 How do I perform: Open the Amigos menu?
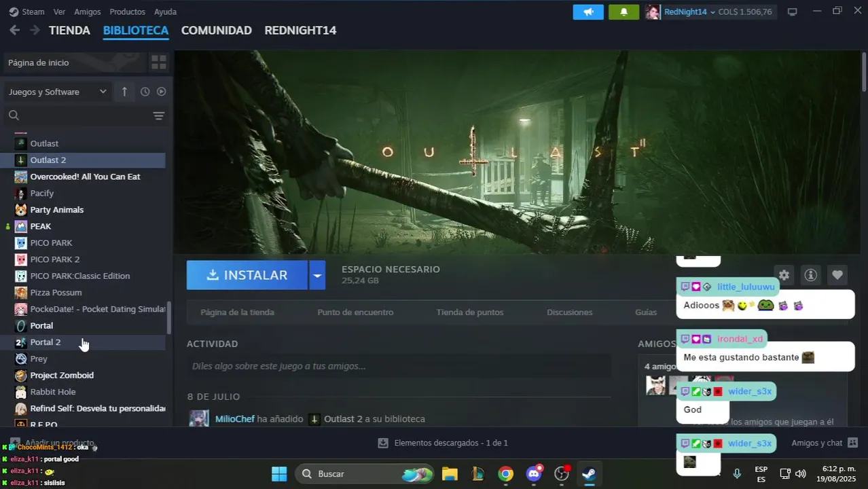(88, 12)
